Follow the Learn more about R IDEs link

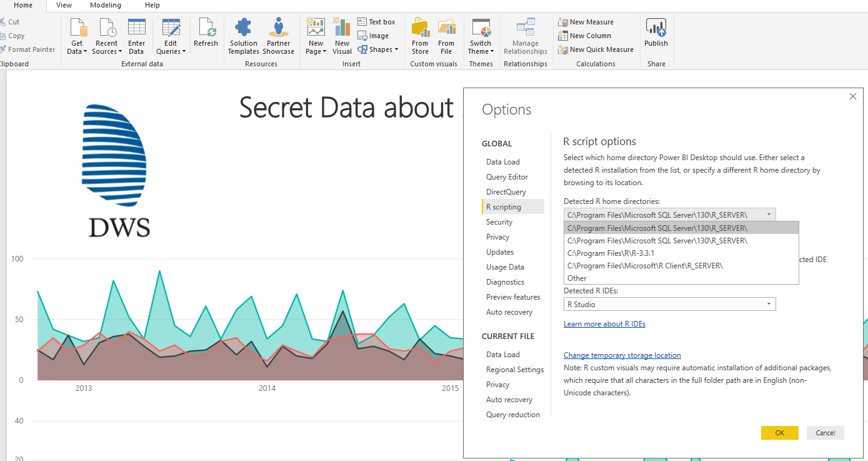pos(604,324)
